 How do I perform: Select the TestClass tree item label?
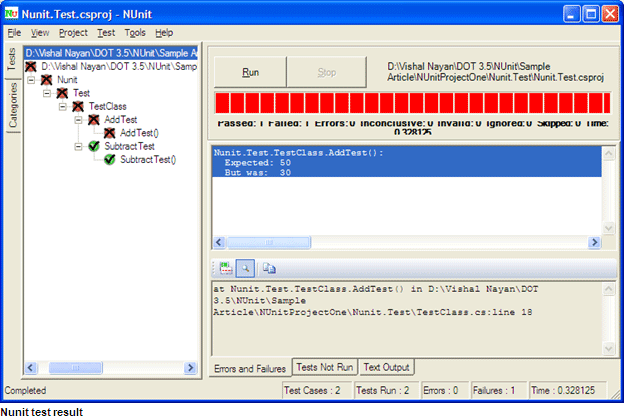click(107, 106)
